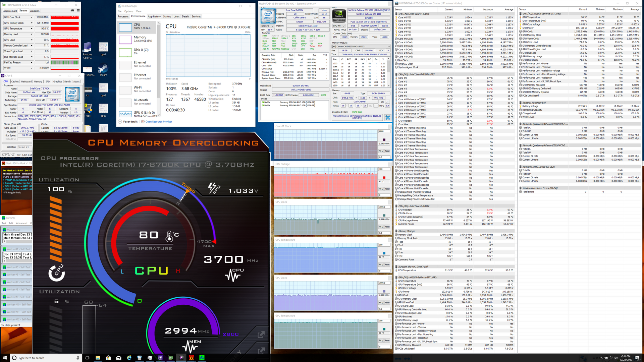
Task: Open the VDDC sensor dropdown
Action: [x=32, y=68]
